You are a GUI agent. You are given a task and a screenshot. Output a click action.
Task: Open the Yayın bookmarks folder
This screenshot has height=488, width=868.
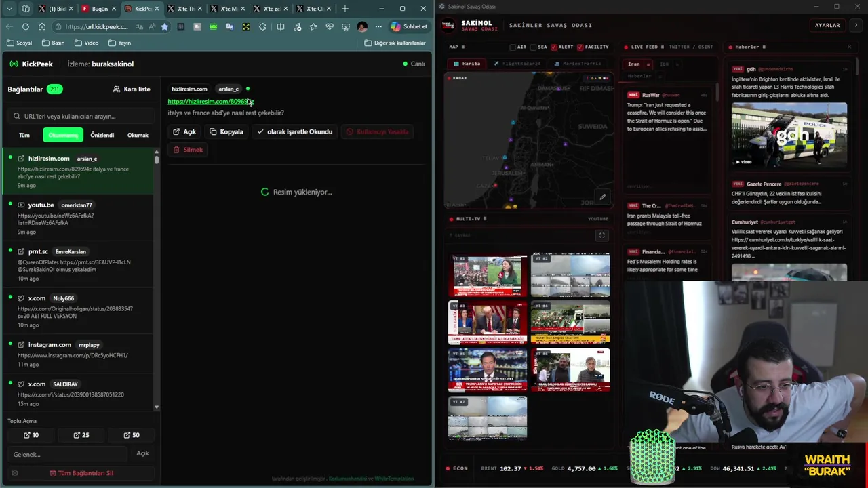click(119, 43)
